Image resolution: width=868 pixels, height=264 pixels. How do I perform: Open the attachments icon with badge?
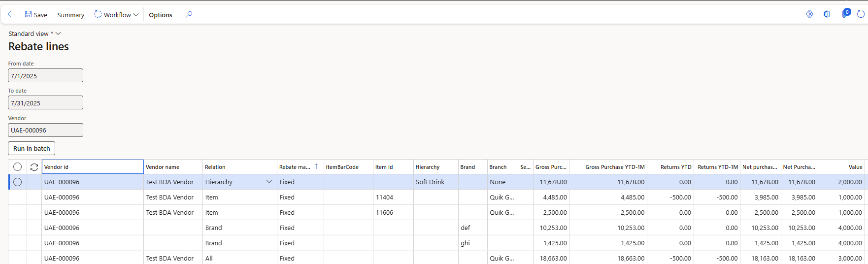845,13
